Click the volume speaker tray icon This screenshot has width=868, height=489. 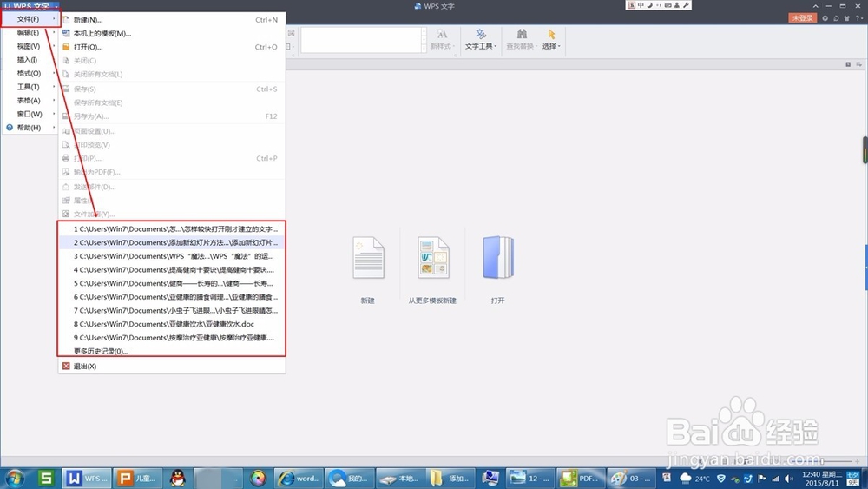click(789, 479)
